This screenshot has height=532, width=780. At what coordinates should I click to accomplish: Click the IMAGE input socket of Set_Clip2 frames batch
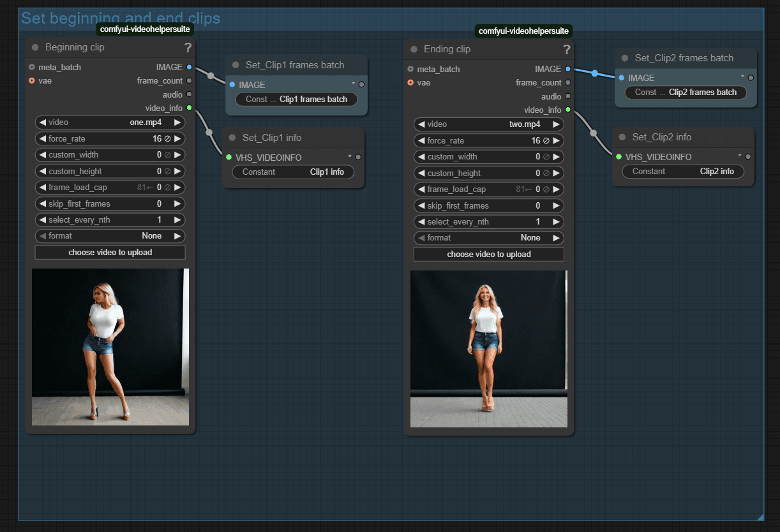622,77
